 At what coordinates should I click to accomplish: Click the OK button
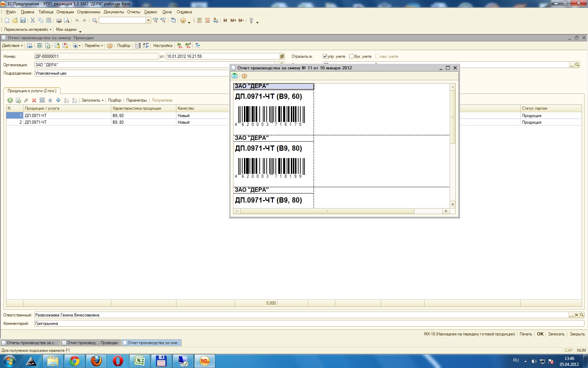[x=540, y=334]
